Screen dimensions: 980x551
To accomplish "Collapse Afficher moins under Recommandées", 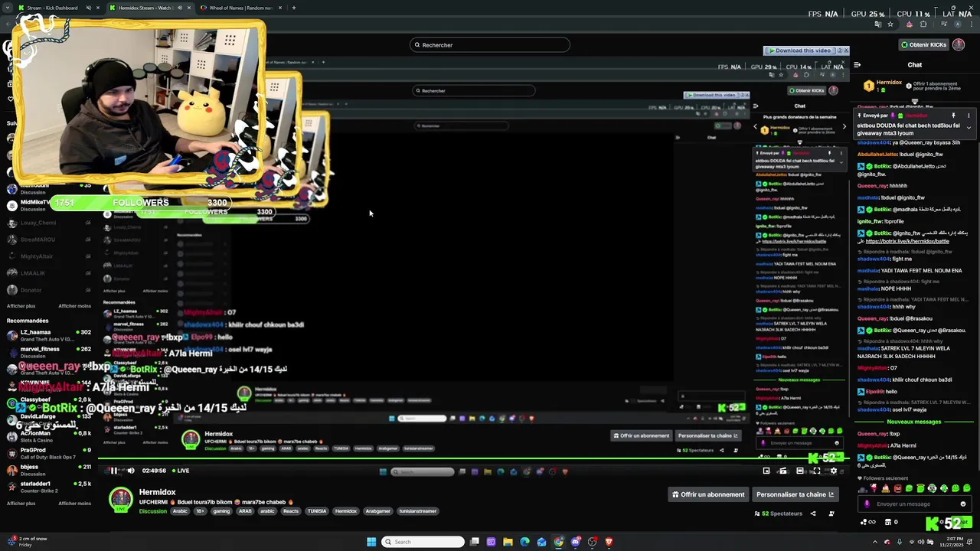I will tap(75, 504).
